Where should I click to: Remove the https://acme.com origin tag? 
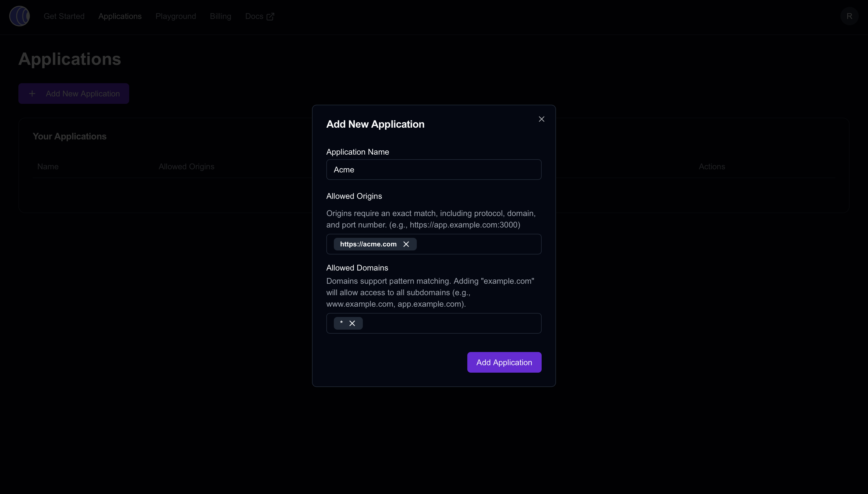[406, 244]
